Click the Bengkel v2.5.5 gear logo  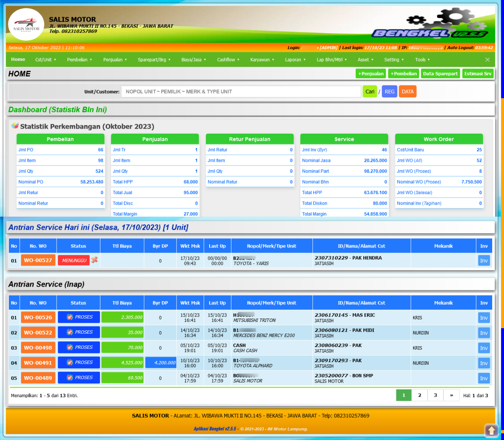coord(433,25)
